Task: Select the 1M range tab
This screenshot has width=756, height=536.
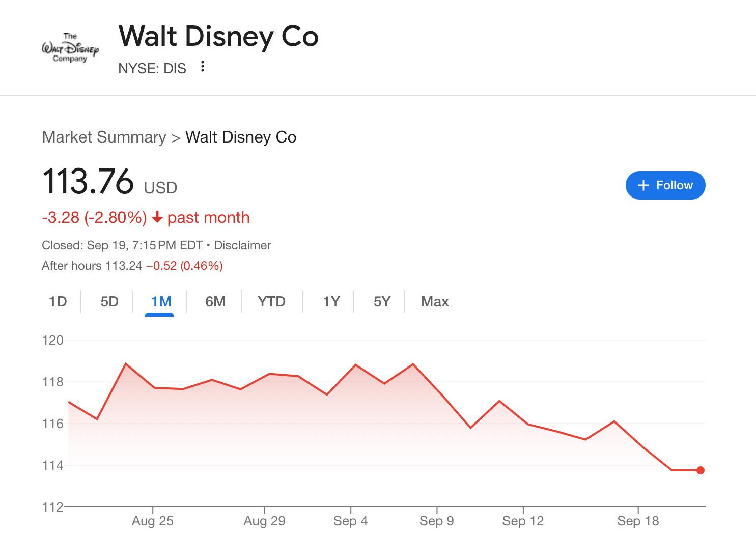Action: (161, 302)
